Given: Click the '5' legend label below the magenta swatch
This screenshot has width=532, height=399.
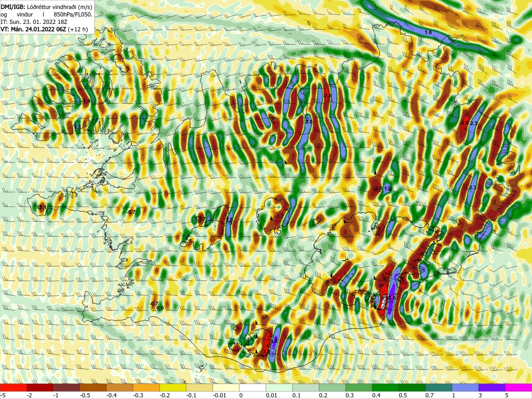Looking at the screenshot, I should (506, 395).
